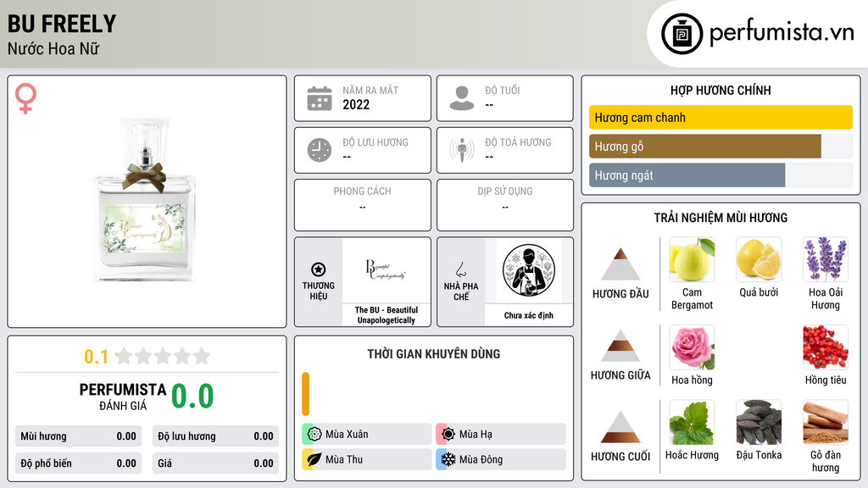Image resolution: width=868 pixels, height=488 pixels.
Task: Click the launch year value 2022
Action: click(356, 104)
